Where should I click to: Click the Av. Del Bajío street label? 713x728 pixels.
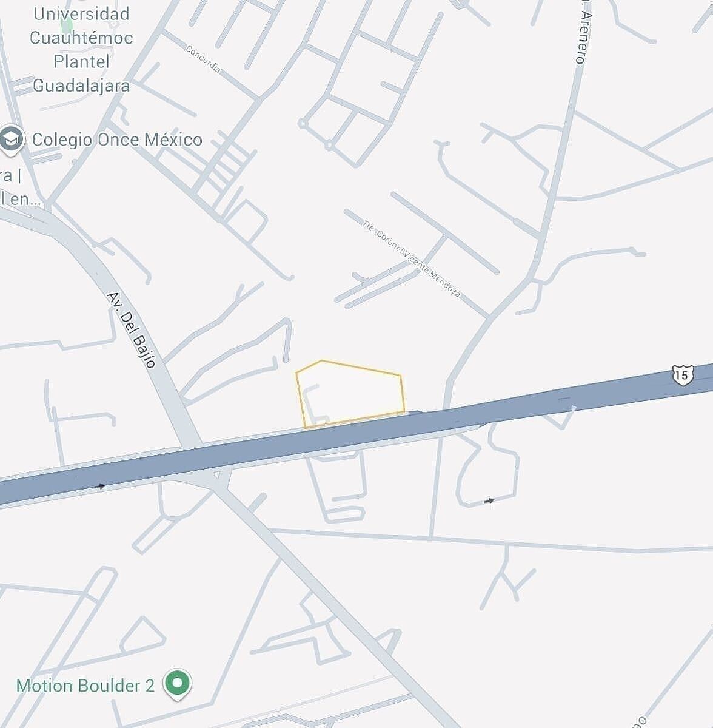click(x=132, y=329)
